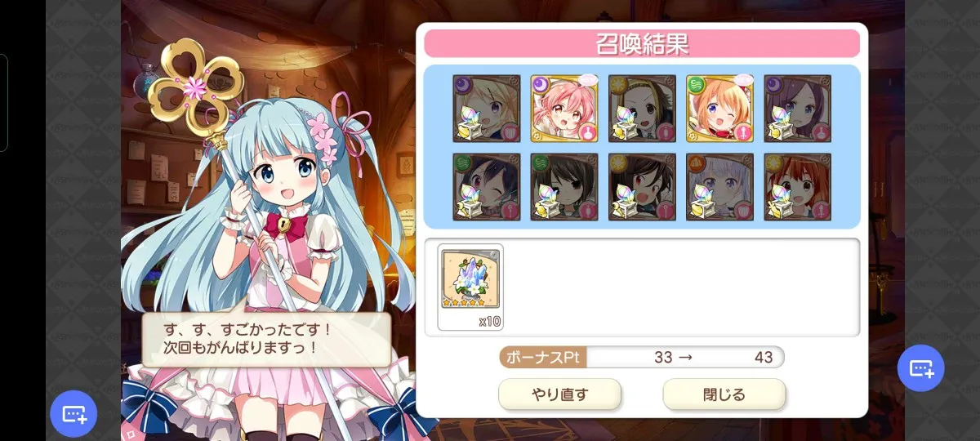980x441 pixels.
Task: Tap the blue keyboard overlay button at right
Action: pos(921,368)
